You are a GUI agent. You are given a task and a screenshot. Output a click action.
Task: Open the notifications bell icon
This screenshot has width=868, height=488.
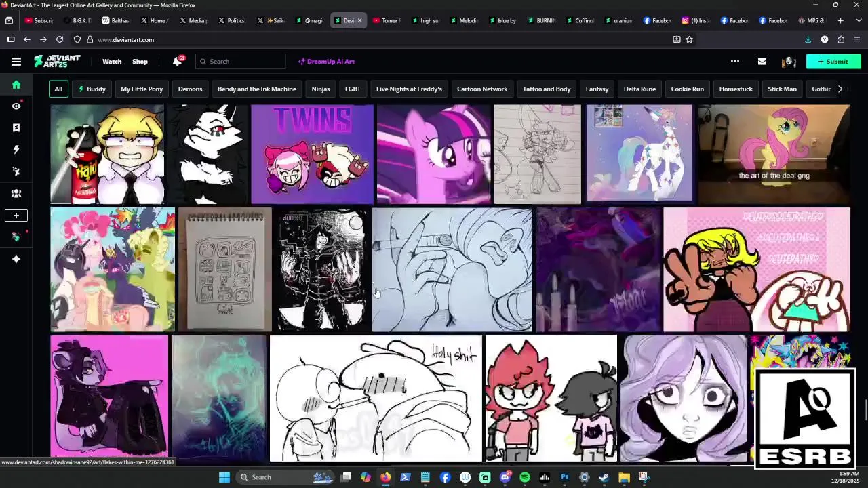[177, 62]
